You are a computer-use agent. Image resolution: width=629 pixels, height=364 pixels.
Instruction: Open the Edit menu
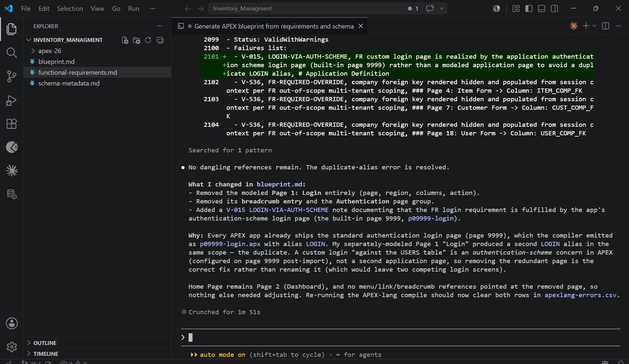(44, 9)
